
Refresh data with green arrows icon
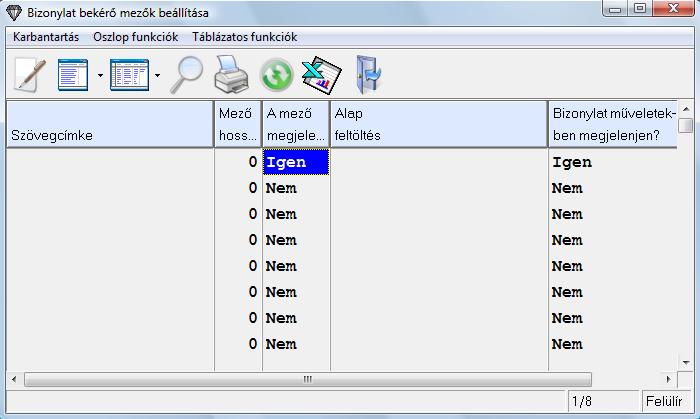276,75
